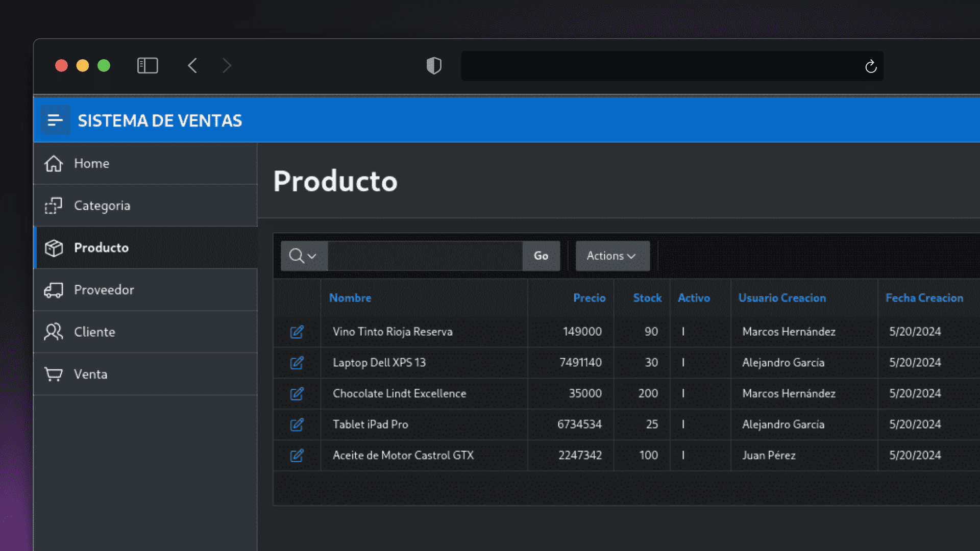This screenshot has height=551, width=980.
Task: Open the Proveedor menu item
Action: [145, 290]
